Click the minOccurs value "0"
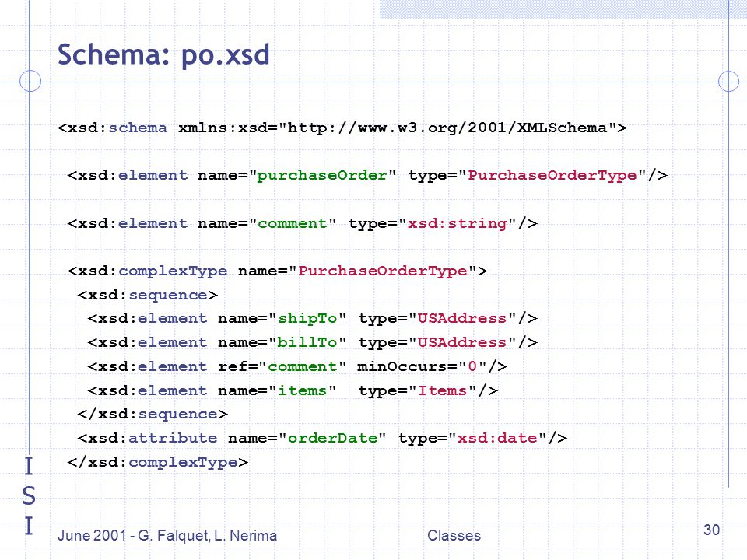The width and height of the screenshot is (747, 560). (472, 366)
